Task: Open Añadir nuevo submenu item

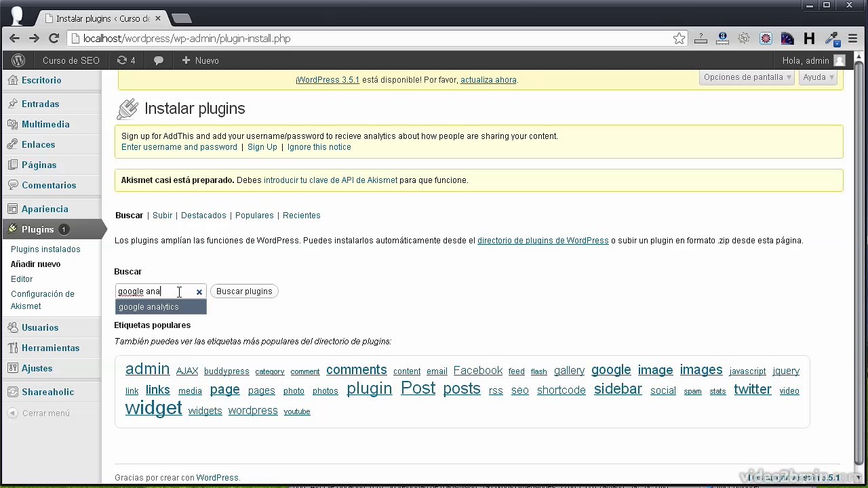Action: point(35,264)
